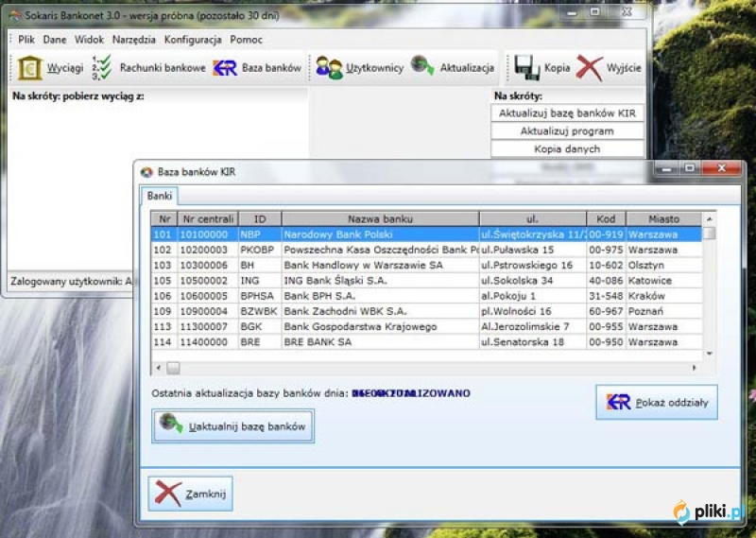Click Uaktualnij bazę banków button label

coord(247,426)
